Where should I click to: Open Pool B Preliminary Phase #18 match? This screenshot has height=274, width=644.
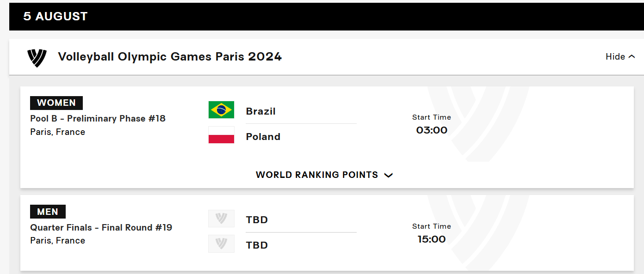(x=98, y=118)
